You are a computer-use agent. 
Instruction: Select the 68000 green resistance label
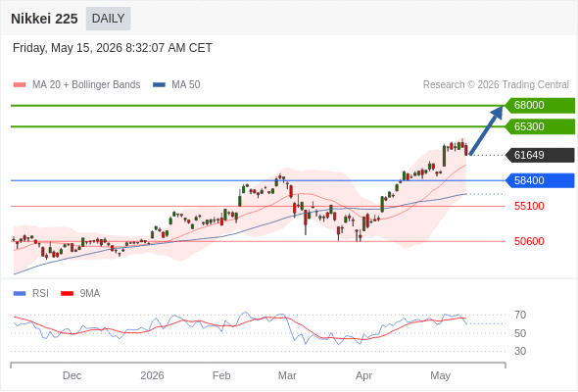pos(540,106)
